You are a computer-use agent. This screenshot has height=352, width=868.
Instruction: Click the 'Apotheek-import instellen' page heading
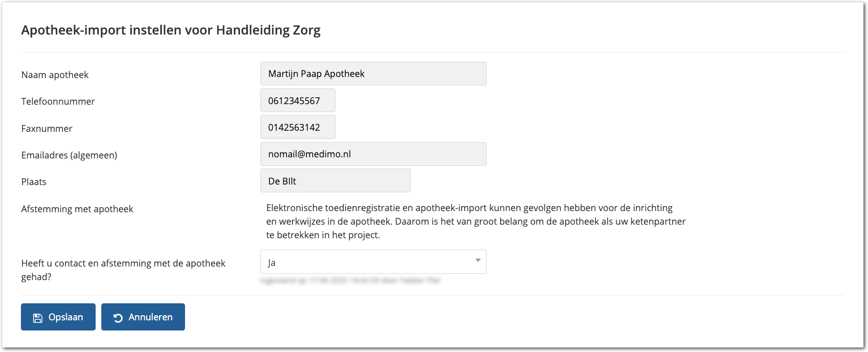tap(171, 31)
